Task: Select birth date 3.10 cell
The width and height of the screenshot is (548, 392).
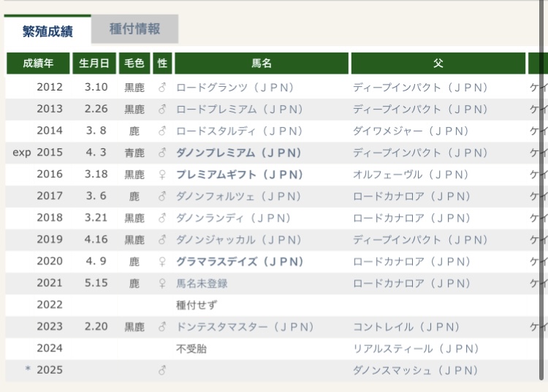Action: [x=96, y=87]
